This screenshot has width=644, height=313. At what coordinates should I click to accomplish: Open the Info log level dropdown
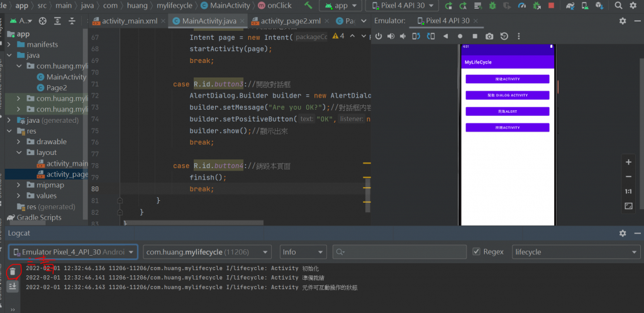click(303, 252)
